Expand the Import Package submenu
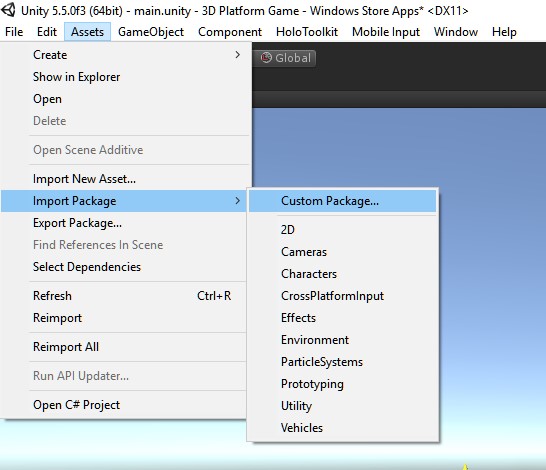546x470 pixels. coord(124,201)
